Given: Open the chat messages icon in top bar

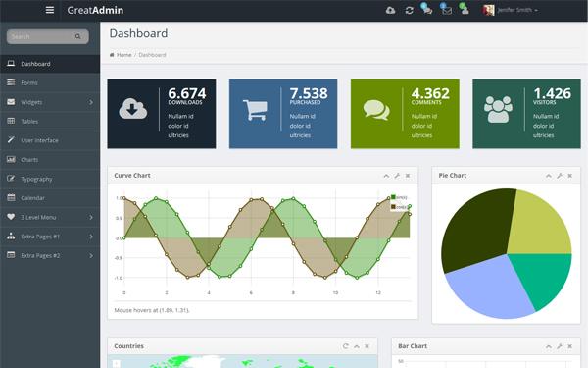Looking at the screenshot, I should 426,10.
